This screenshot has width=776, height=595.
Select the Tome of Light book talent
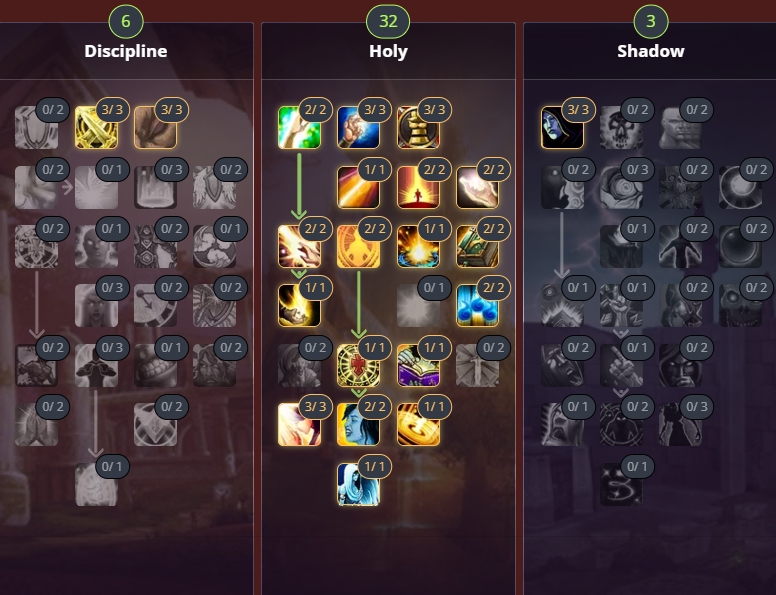click(x=477, y=247)
